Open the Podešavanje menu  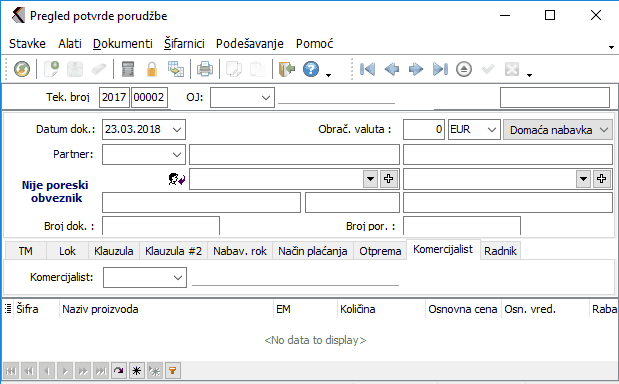(x=249, y=43)
